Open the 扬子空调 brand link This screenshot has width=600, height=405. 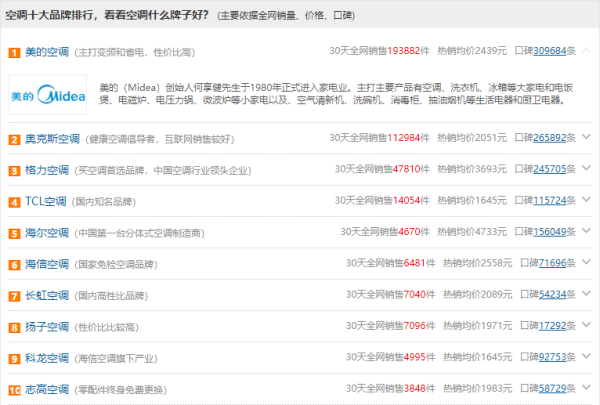[47, 327]
